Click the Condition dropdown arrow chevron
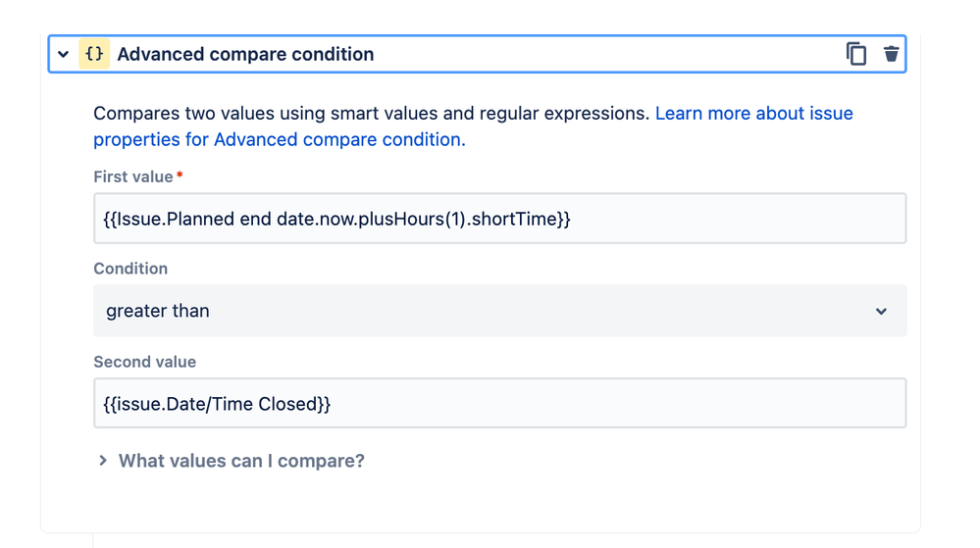This screenshot has height=548, width=980. [881, 311]
